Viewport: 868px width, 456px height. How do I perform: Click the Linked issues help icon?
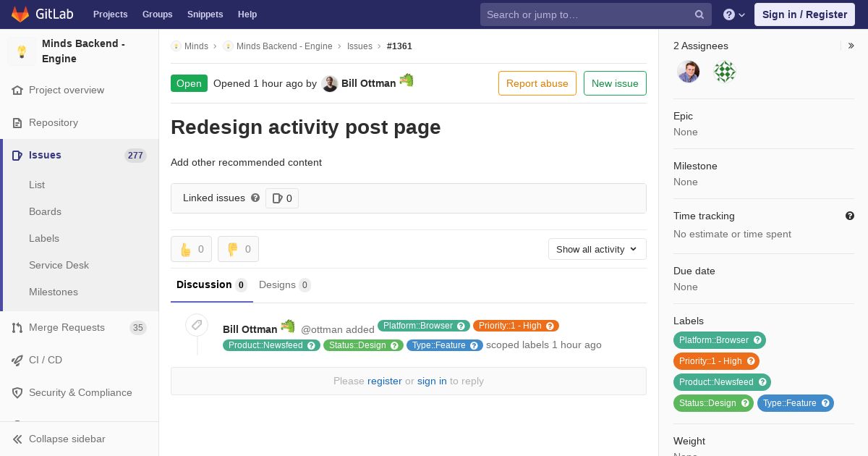click(x=255, y=198)
